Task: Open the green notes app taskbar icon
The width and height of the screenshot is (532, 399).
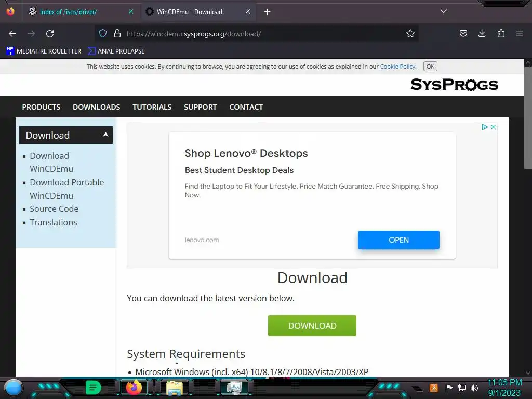Action: click(x=94, y=388)
